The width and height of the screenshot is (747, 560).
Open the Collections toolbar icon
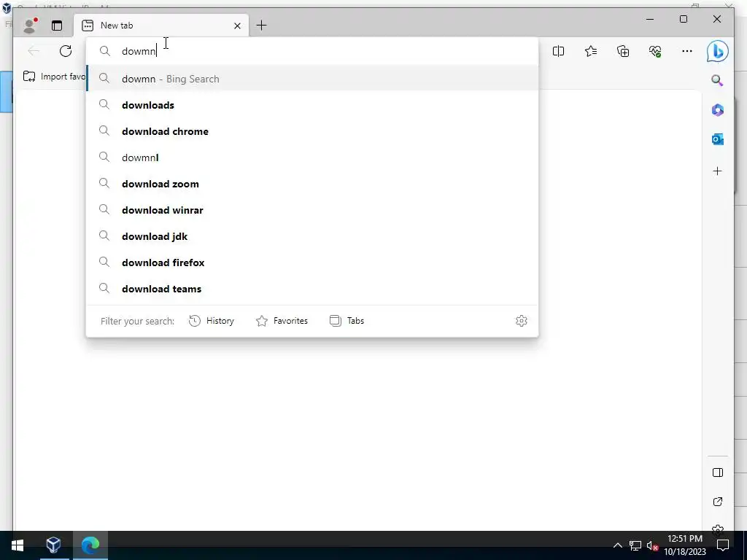[623, 51]
